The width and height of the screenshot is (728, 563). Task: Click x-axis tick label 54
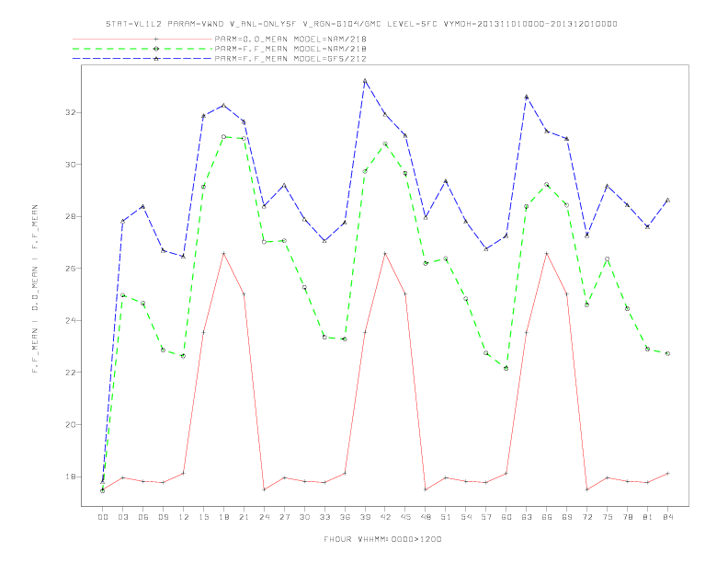(x=466, y=517)
